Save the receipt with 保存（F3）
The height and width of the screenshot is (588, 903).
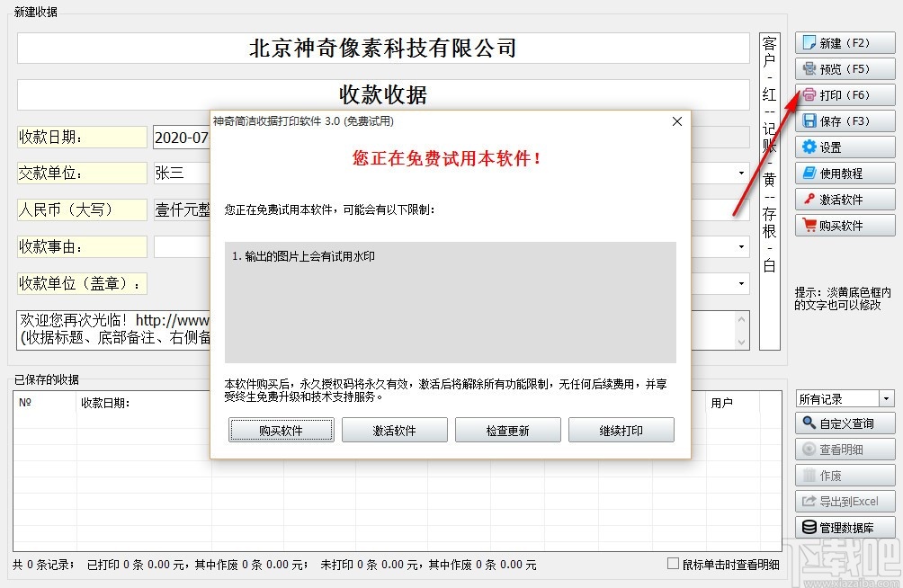coord(845,120)
